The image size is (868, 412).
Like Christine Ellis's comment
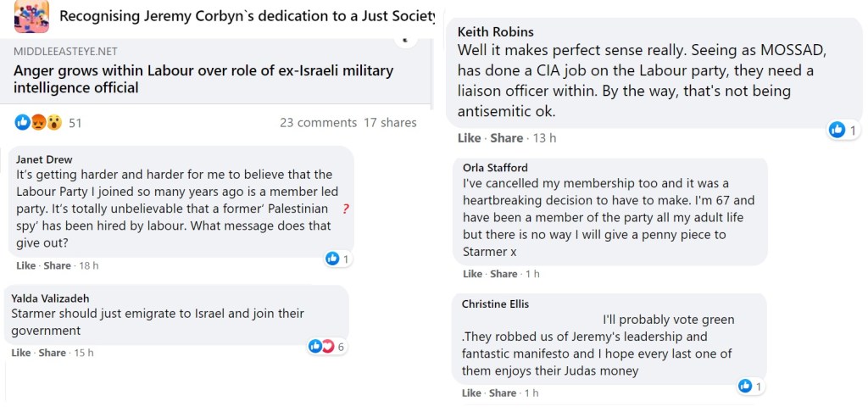pyautogui.click(x=472, y=393)
